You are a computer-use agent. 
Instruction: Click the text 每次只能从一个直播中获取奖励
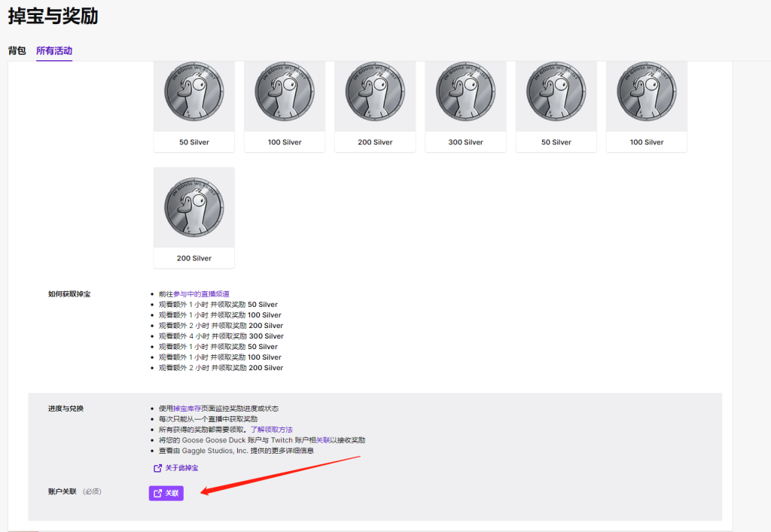(208, 419)
